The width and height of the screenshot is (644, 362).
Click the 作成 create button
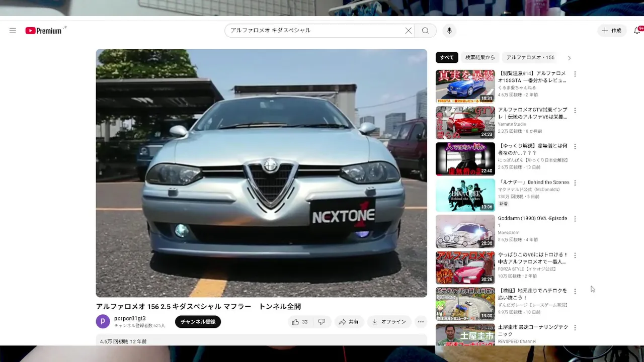click(x=612, y=31)
